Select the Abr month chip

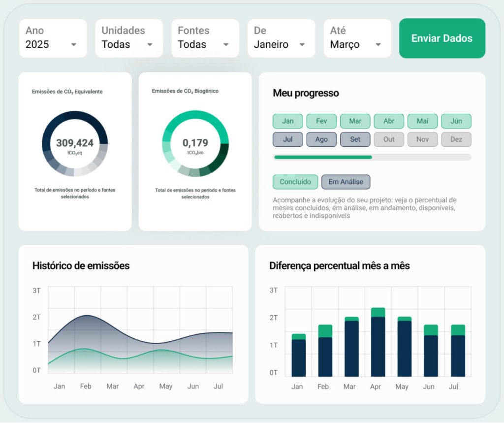pyautogui.click(x=389, y=121)
